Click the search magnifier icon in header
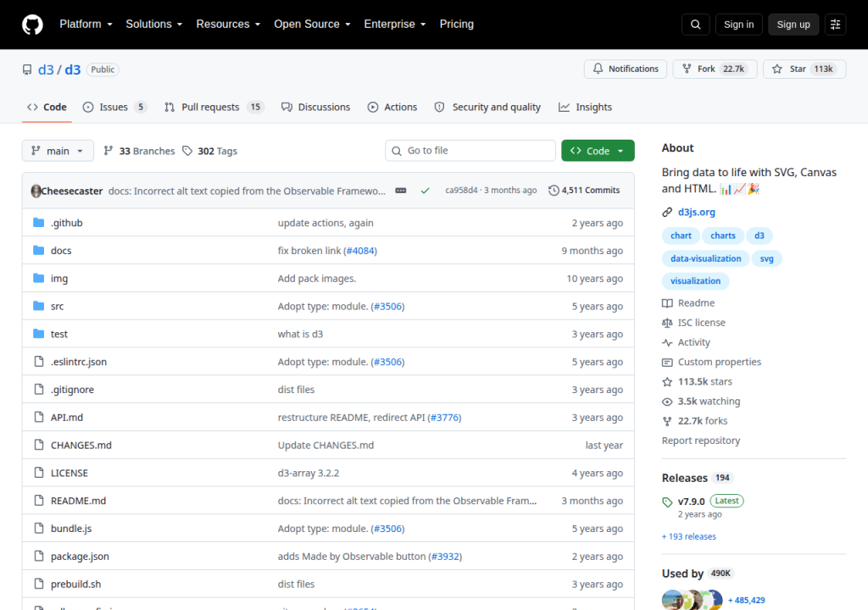Image resolution: width=868 pixels, height=610 pixels. (695, 25)
